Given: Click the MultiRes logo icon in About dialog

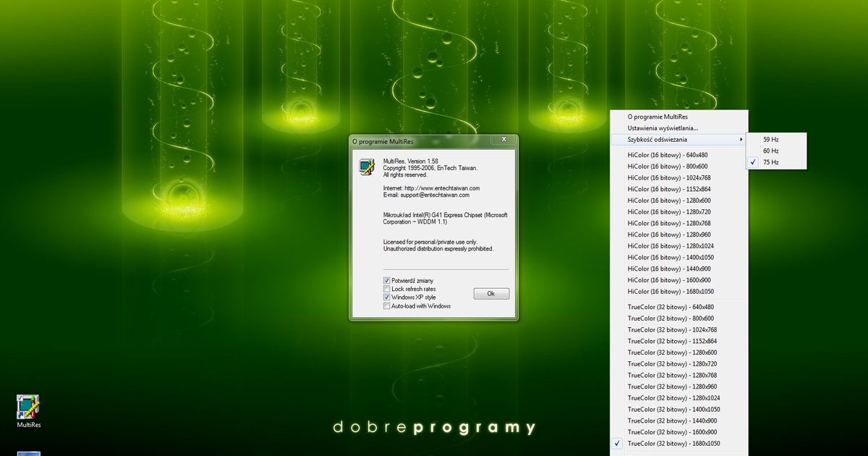Looking at the screenshot, I should pos(367,166).
